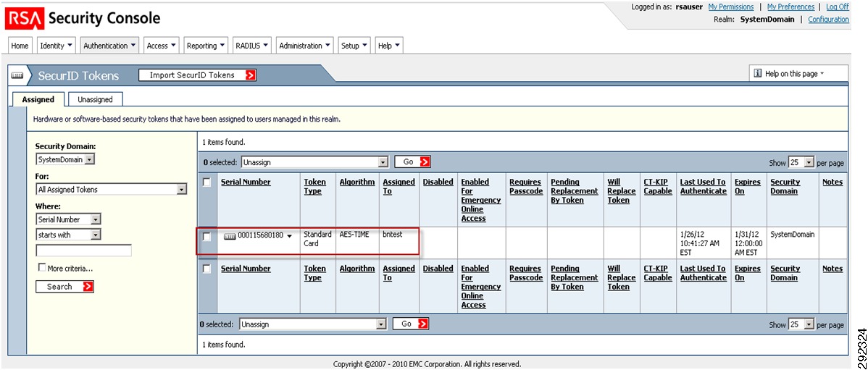Click red arrow on Import SecurID Tokens
The width and height of the screenshot is (868, 370).
coord(251,75)
